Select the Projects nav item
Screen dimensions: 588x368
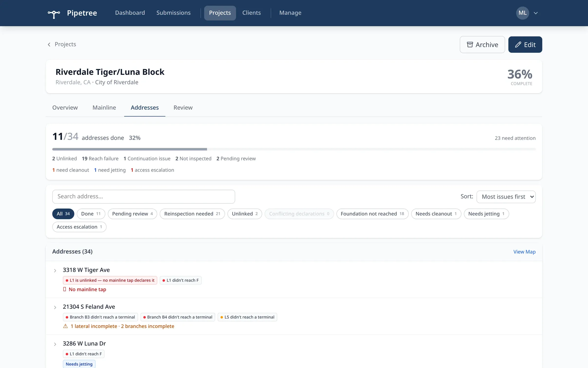[220, 13]
